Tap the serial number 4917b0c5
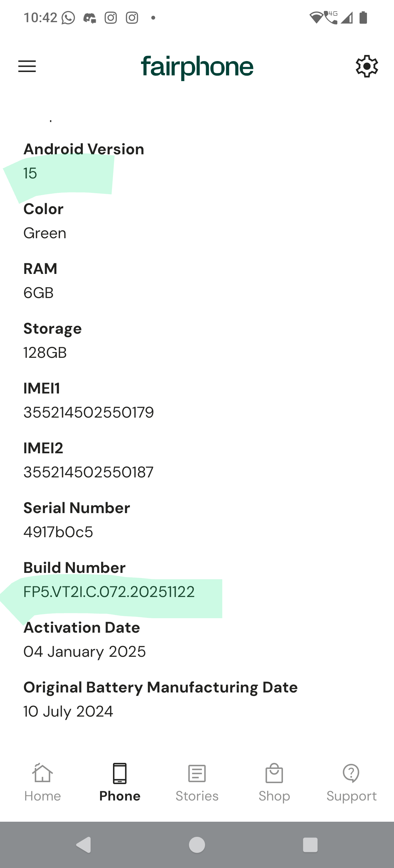This screenshot has width=394, height=868. tap(58, 532)
